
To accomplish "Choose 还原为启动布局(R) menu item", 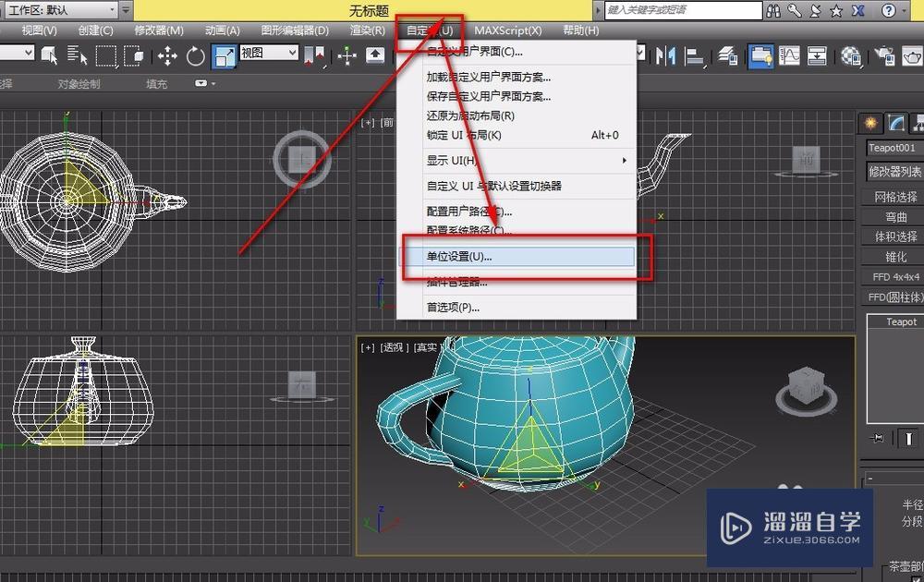I will 517,115.
